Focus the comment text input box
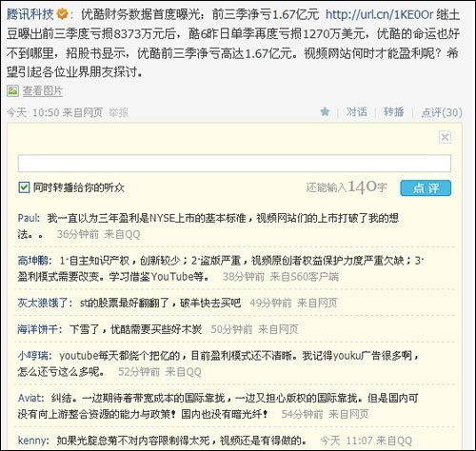This screenshot has width=476, height=451. click(234, 164)
